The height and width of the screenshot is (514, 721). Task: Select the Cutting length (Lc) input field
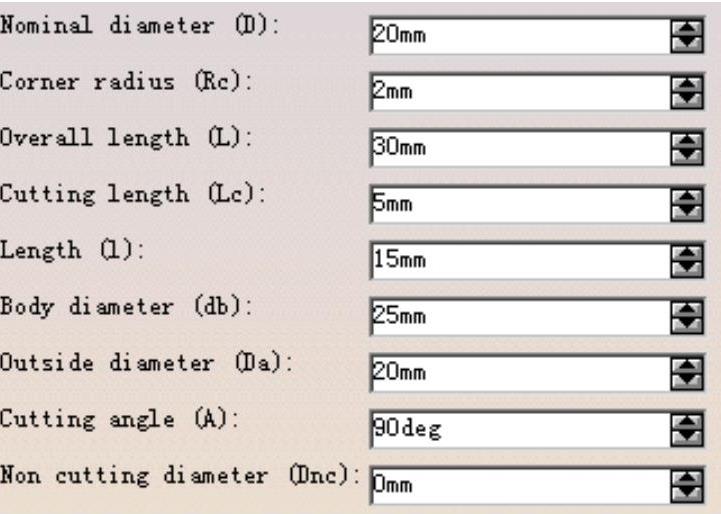pyautogui.click(x=520, y=205)
